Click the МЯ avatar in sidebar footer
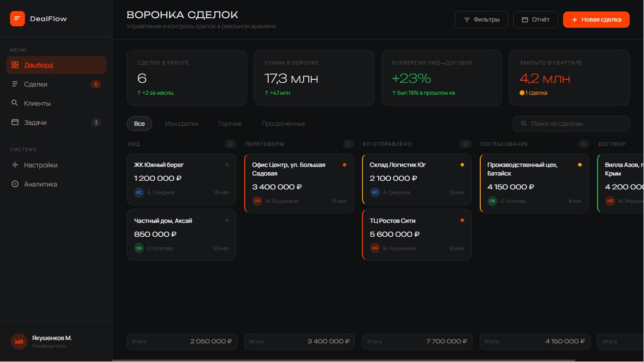The width and height of the screenshot is (644, 362). [x=19, y=341]
